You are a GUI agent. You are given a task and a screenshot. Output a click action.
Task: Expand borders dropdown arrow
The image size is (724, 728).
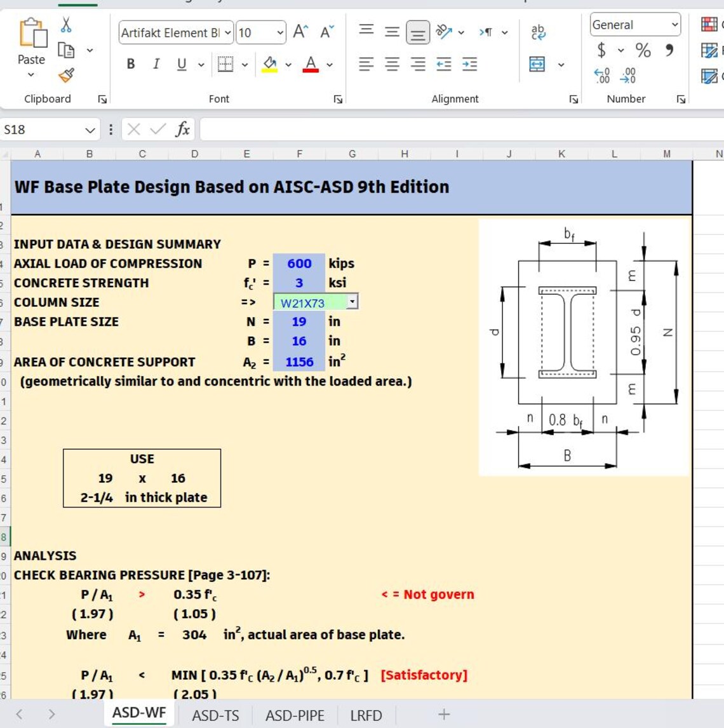(x=245, y=65)
